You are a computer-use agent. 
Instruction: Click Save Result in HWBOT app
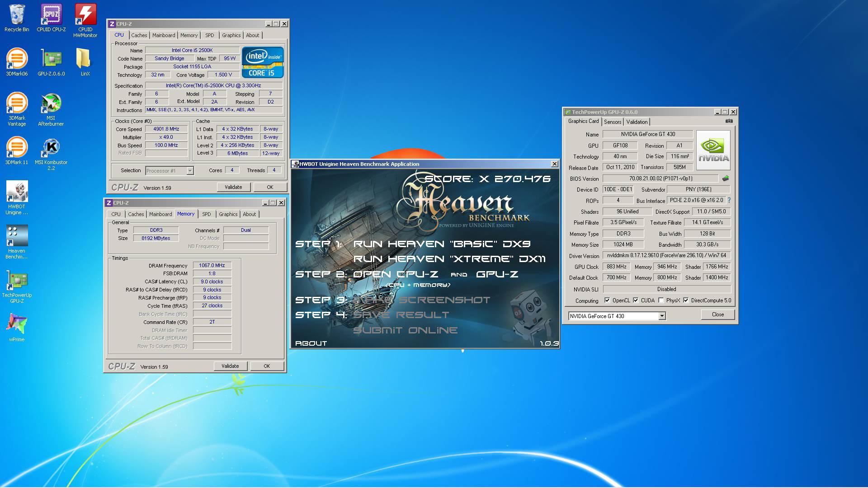(x=401, y=315)
